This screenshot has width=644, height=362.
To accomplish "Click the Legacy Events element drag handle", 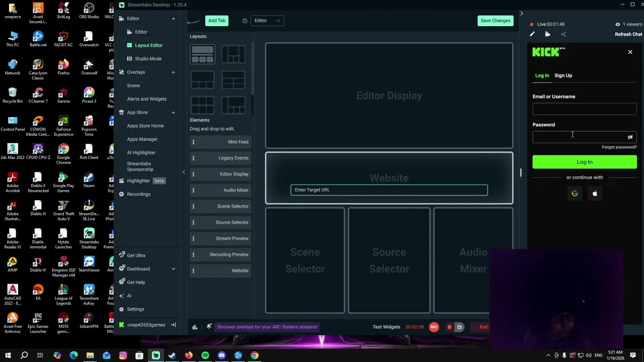I will 193,158.
